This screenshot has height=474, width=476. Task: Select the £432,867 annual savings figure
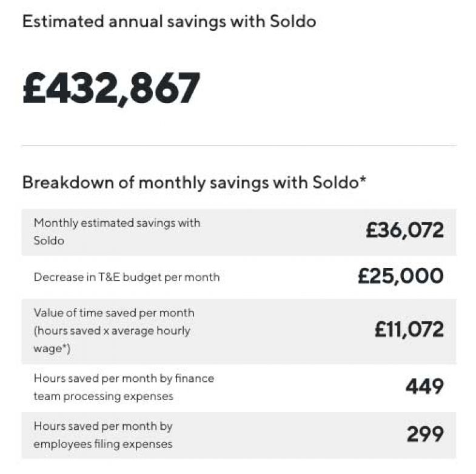click(111, 88)
